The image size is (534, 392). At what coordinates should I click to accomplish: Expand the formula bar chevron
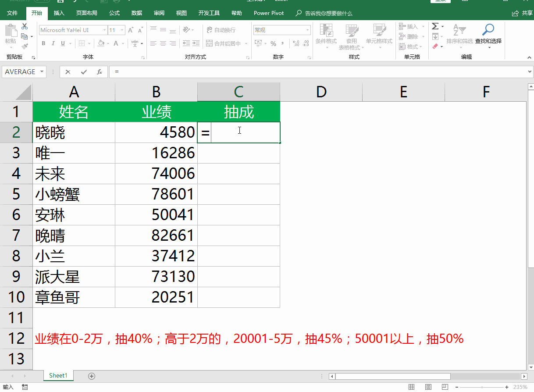click(530, 72)
